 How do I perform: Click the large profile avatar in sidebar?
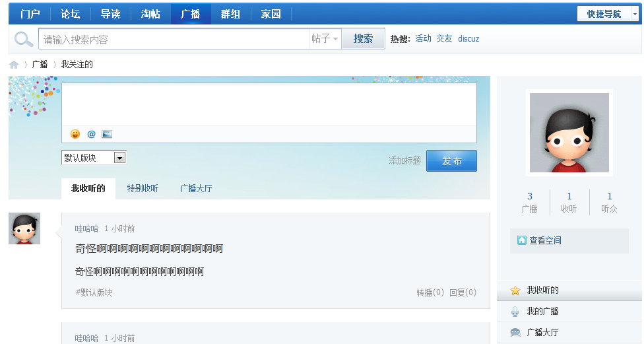click(569, 132)
